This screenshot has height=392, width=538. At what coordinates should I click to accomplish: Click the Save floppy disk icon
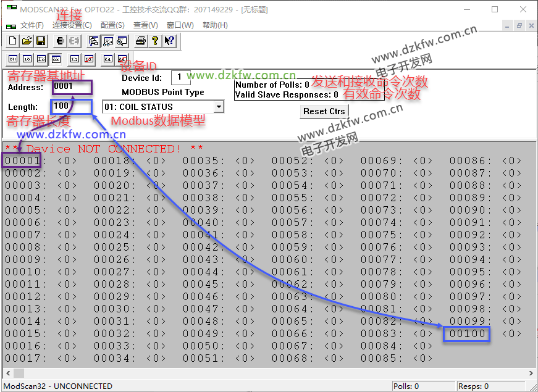click(x=40, y=41)
